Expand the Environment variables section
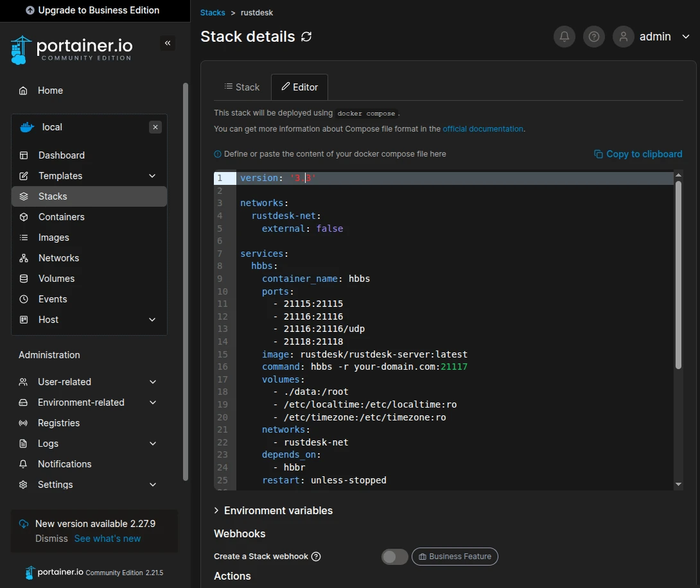 coord(273,510)
